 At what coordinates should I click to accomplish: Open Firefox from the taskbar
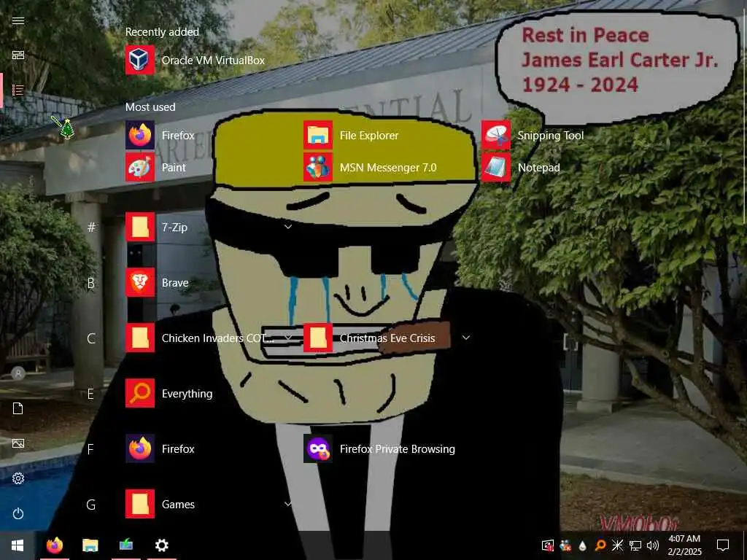point(54,545)
